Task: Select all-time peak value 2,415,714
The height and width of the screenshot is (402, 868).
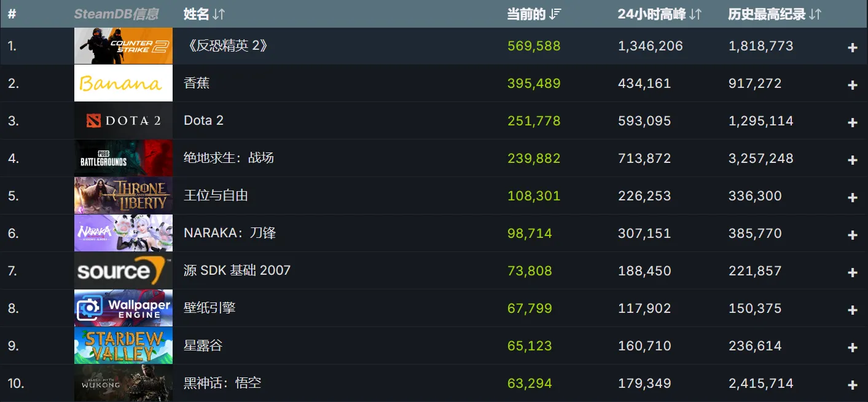Action: 761,384
